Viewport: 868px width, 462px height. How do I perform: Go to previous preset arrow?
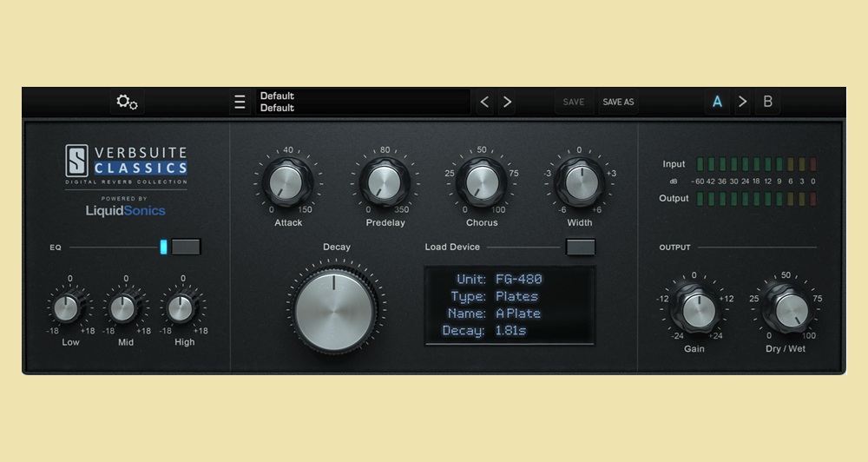point(484,102)
